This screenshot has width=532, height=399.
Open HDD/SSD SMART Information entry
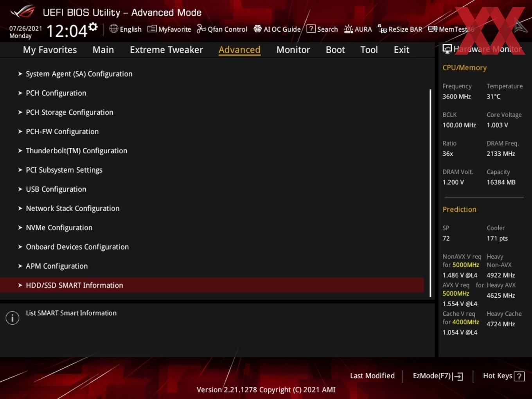[212, 285]
